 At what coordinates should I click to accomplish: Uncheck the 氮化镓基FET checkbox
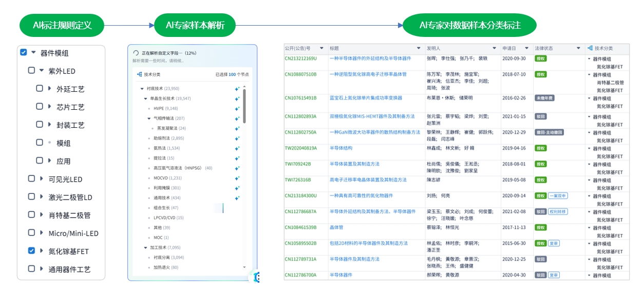coord(31,250)
